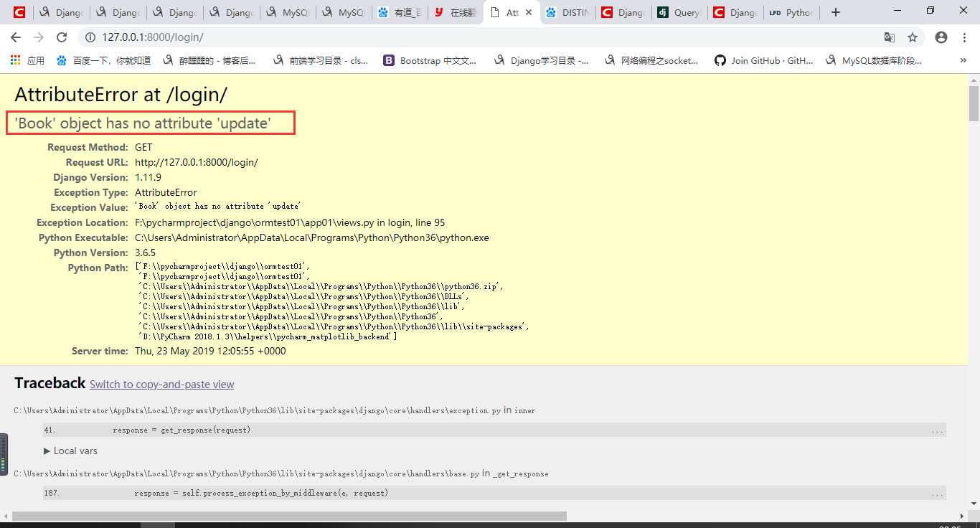980x528 pixels.
Task: Show more bookmarks with the chevron
Action: (963, 61)
